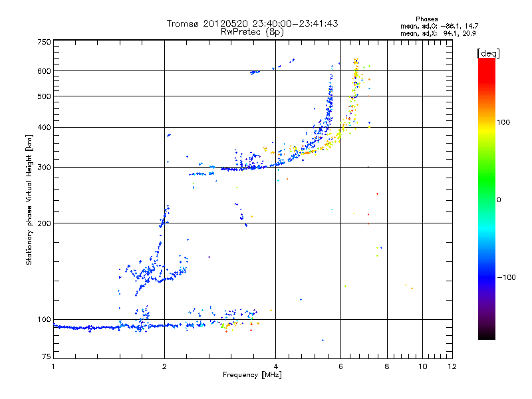The width and height of the screenshot is (532, 399).
Task: Click the 1 MHz tick label on frequency axis
Action: tap(53, 366)
